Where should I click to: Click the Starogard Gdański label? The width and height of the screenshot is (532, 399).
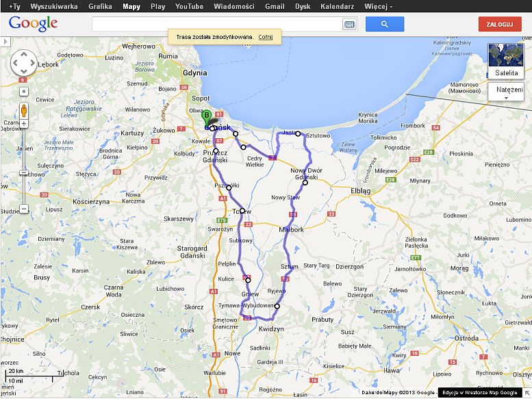[192, 252]
